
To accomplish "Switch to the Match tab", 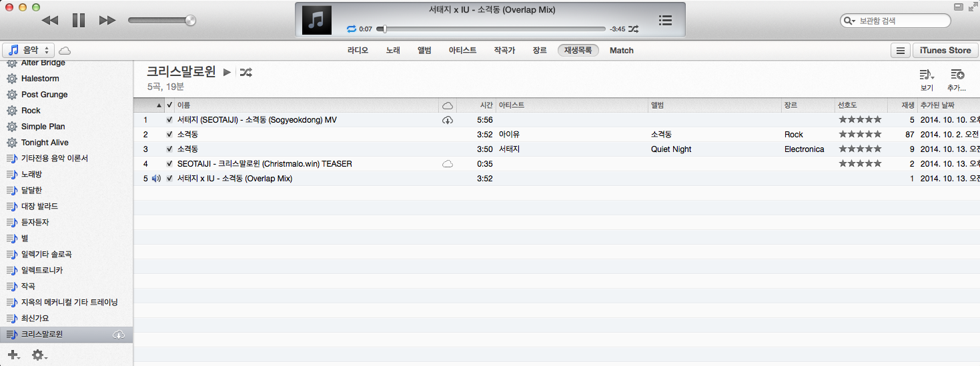I will tap(622, 50).
